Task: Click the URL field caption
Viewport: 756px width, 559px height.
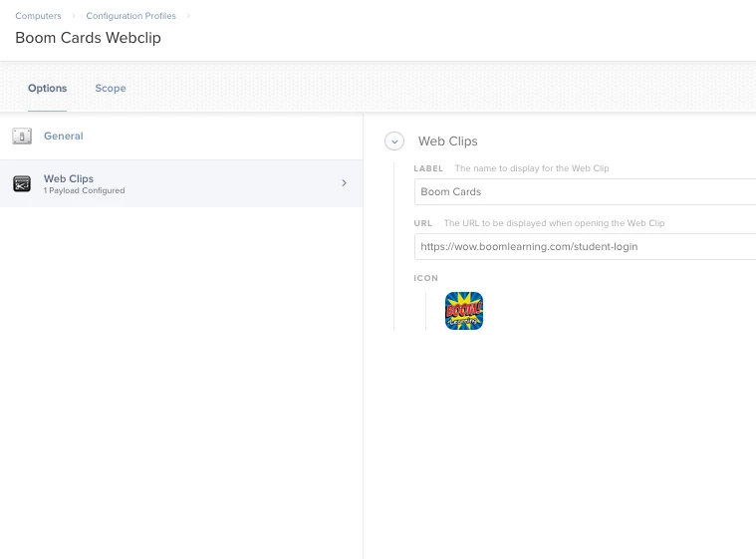Action: pyautogui.click(x=423, y=224)
